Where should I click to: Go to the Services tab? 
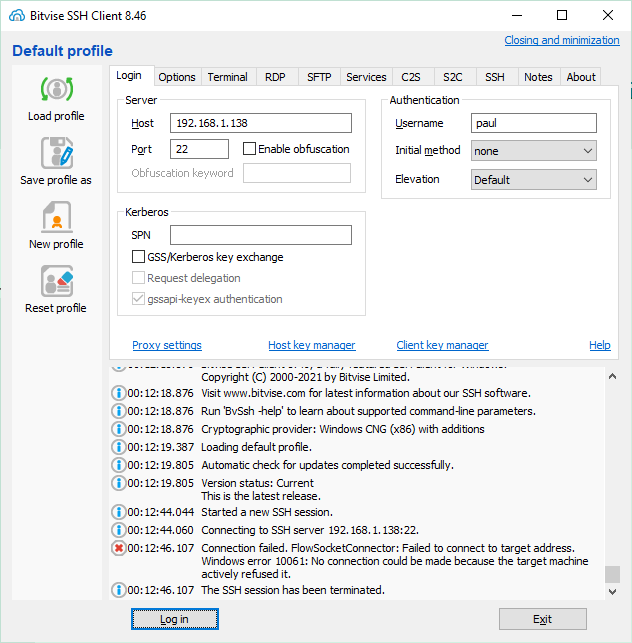(366, 77)
